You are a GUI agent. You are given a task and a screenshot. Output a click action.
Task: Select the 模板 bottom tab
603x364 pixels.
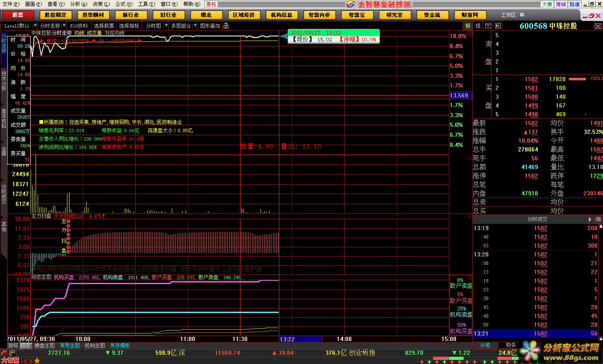(x=26, y=346)
